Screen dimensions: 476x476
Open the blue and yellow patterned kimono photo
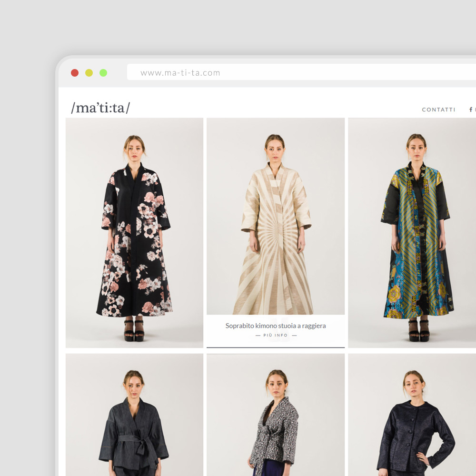click(412, 233)
